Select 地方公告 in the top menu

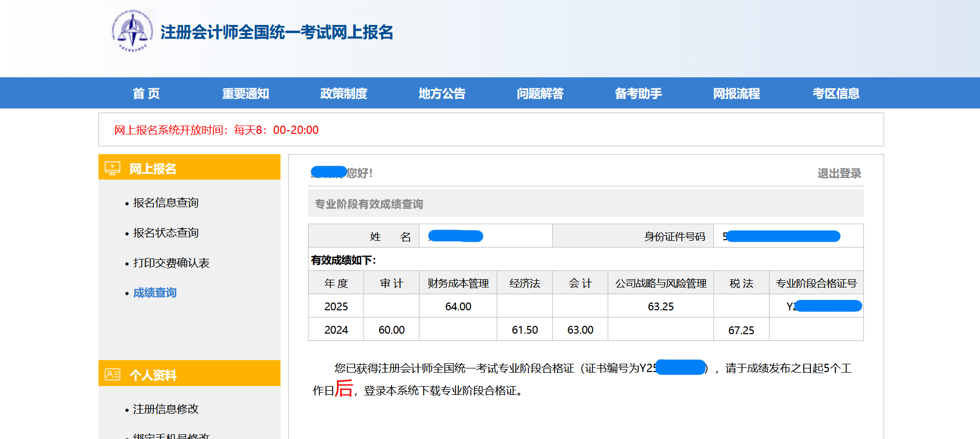click(442, 93)
